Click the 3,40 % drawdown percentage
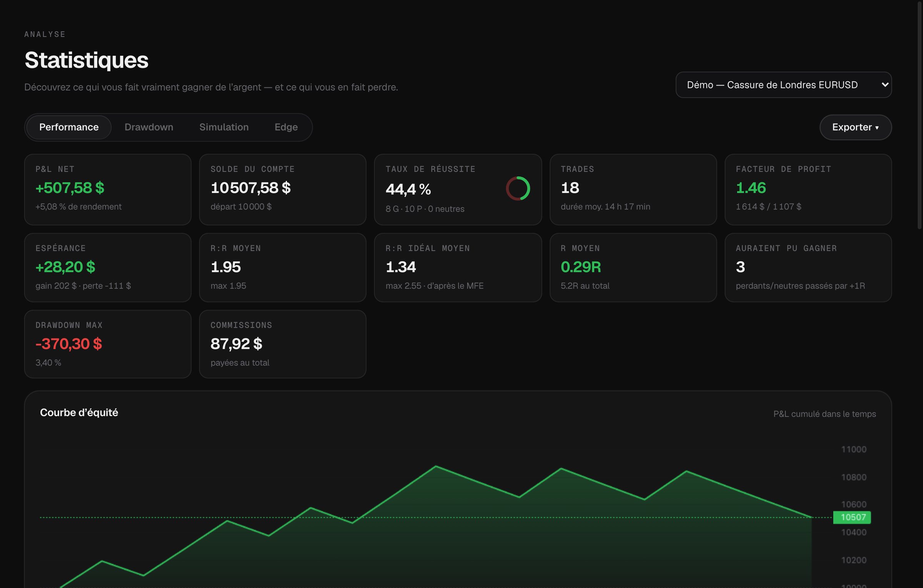Viewport: 923px width, 588px height. pyautogui.click(x=48, y=363)
